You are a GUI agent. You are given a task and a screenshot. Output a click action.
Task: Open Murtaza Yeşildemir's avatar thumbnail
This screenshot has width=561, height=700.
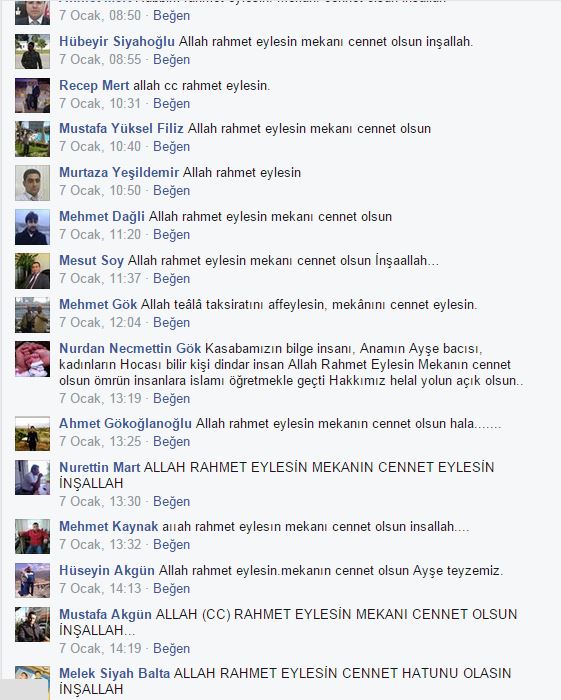32,183
